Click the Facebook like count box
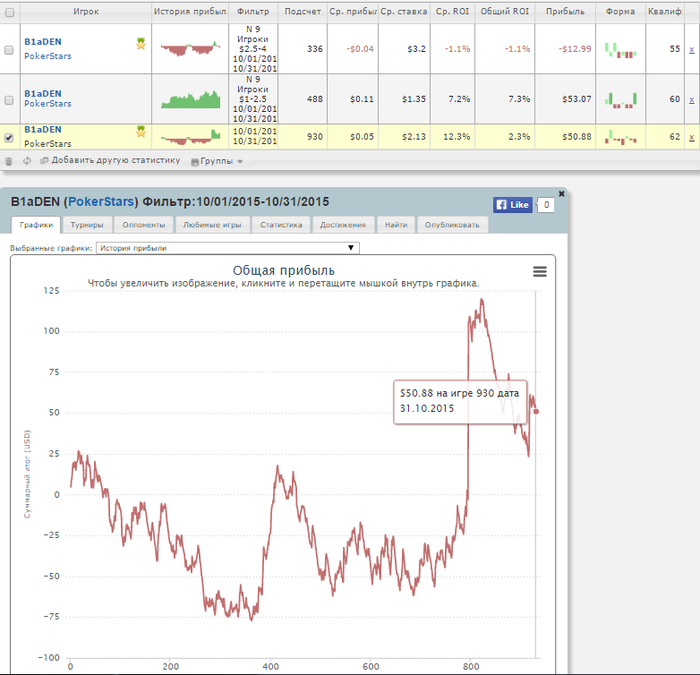Viewport: 700px width, 675px height. (x=546, y=205)
